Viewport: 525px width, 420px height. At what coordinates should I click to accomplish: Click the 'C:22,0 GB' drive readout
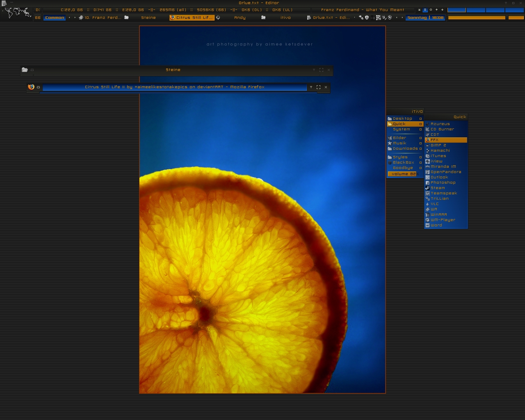pyautogui.click(x=72, y=10)
